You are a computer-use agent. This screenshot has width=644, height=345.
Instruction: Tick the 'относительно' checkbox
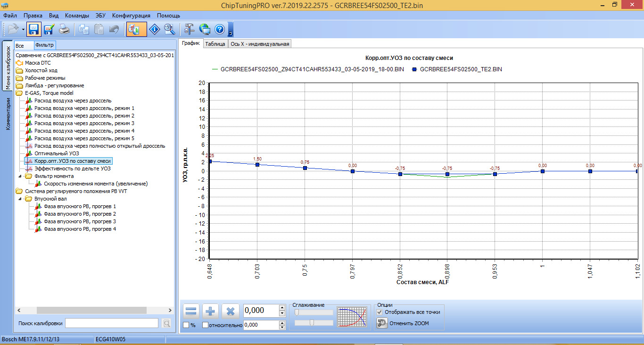(x=205, y=325)
